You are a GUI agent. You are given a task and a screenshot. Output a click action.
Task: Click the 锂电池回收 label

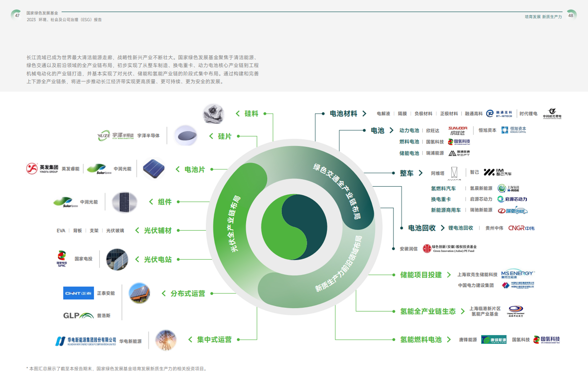click(x=461, y=228)
